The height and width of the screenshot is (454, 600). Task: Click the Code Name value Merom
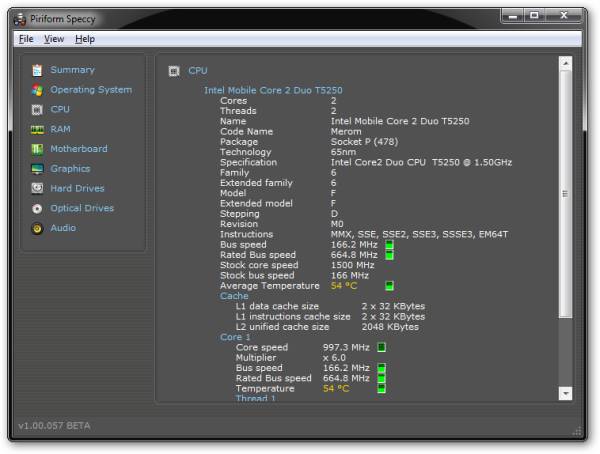346,132
